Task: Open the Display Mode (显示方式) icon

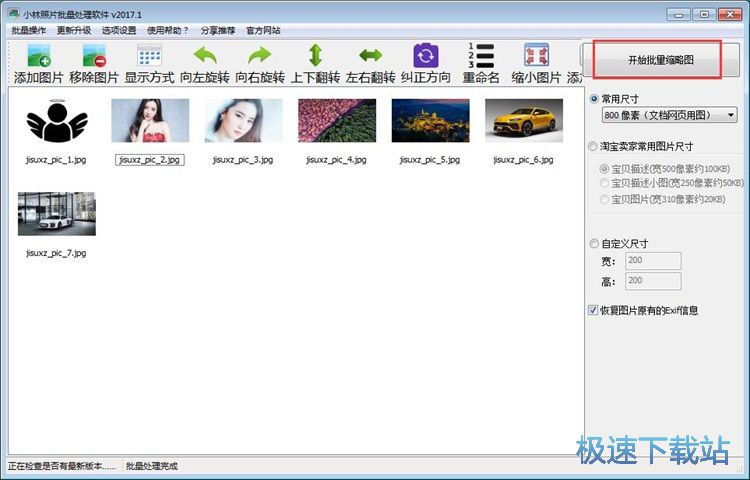Action: point(149,55)
